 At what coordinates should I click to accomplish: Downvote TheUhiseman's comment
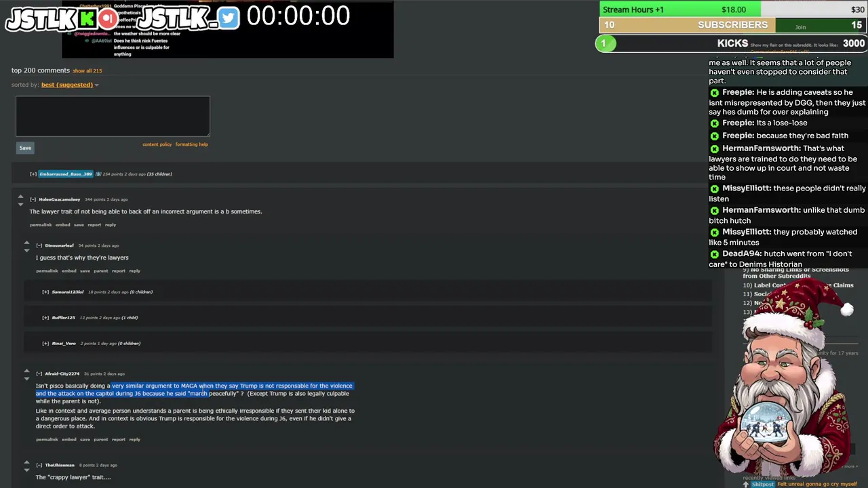click(26, 470)
